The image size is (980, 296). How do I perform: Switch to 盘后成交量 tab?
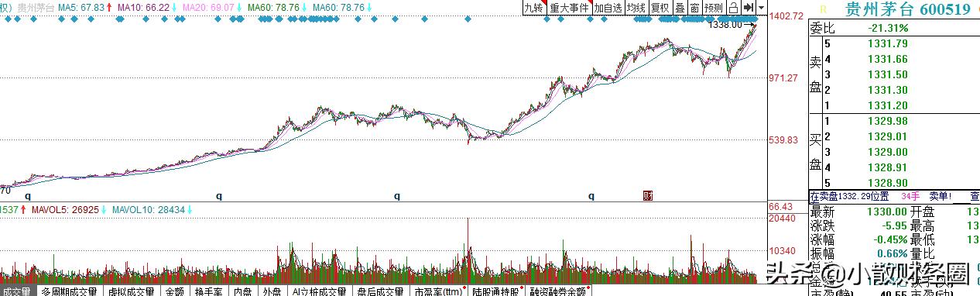tap(380, 291)
